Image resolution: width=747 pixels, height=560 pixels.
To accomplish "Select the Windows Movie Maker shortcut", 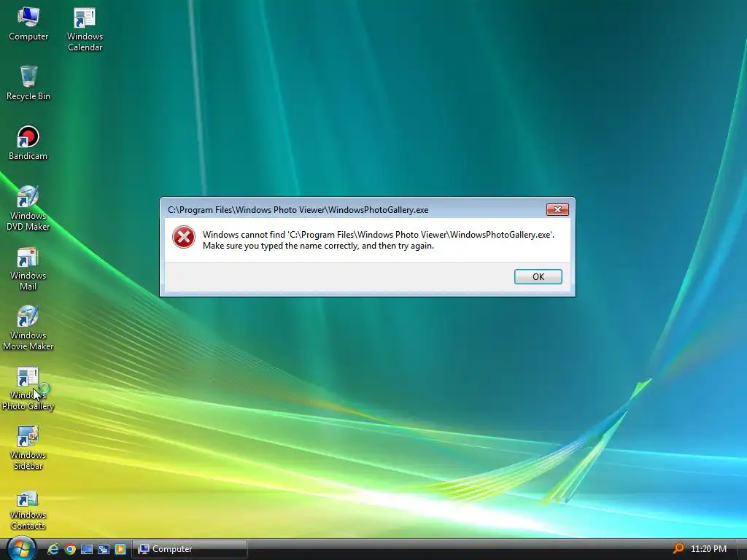I will click(28, 328).
